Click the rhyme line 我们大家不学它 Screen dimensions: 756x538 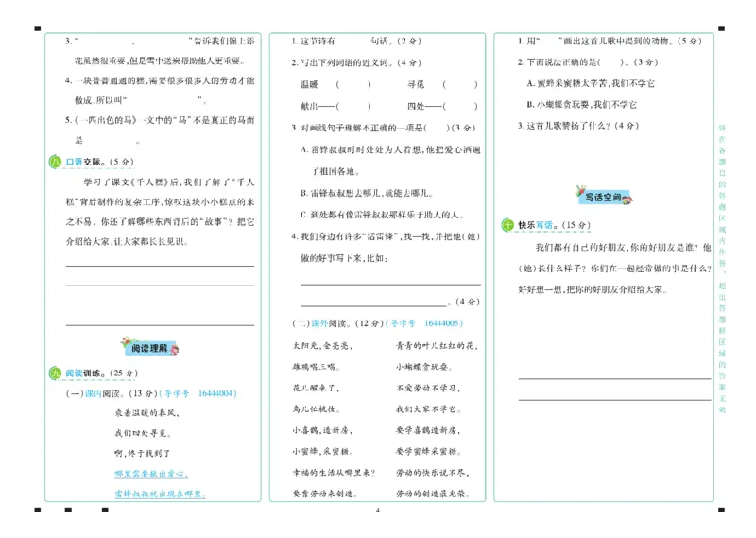[x=429, y=409]
